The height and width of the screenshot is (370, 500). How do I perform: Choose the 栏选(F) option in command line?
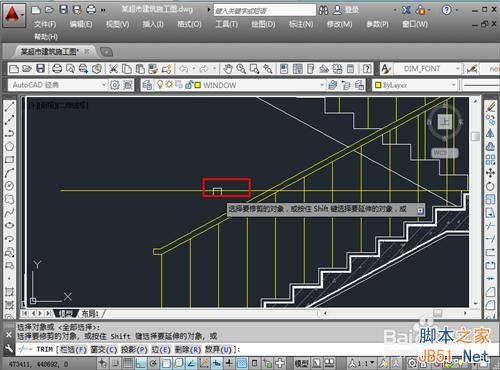tap(73, 349)
